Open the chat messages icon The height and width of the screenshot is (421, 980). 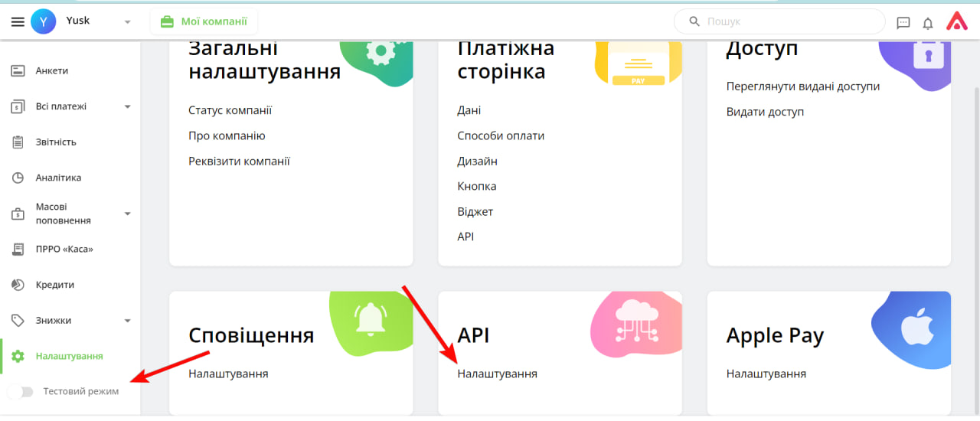pyautogui.click(x=903, y=23)
